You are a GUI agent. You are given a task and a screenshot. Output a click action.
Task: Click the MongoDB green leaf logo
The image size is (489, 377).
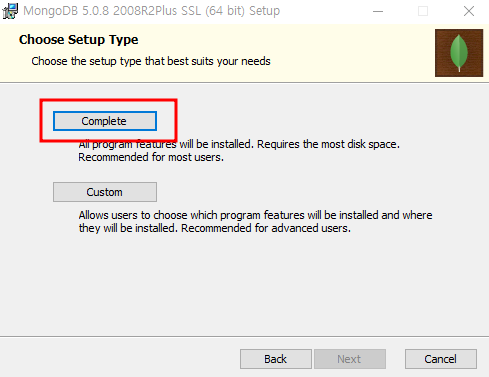[459, 53]
